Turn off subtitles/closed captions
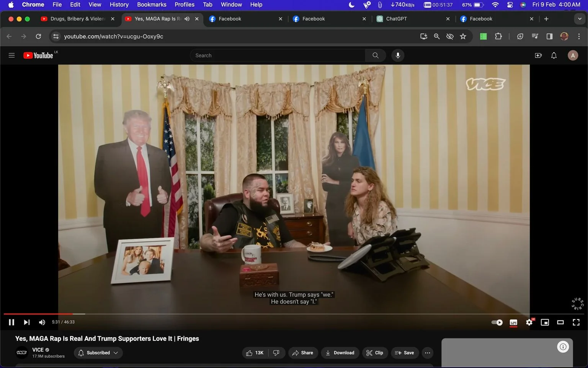The height and width of the screenshot is (368, 588). [x=513, y=322]
